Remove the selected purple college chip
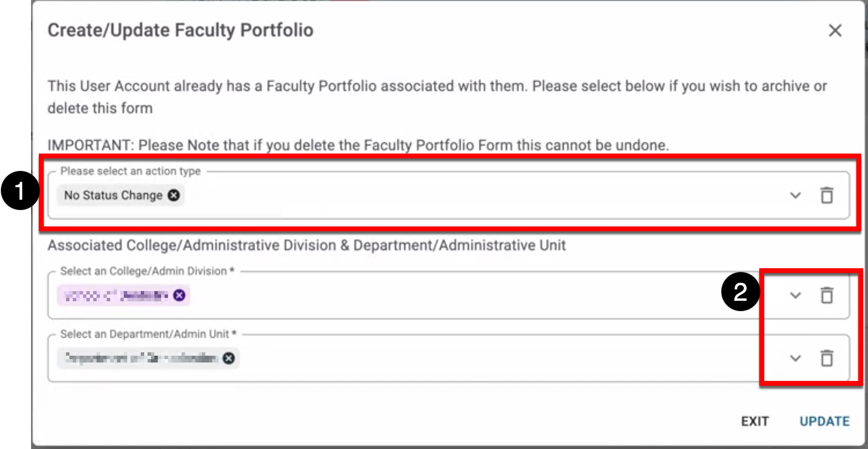The height and width of the screenshot is (449, 868). click(x=180, y=295)
